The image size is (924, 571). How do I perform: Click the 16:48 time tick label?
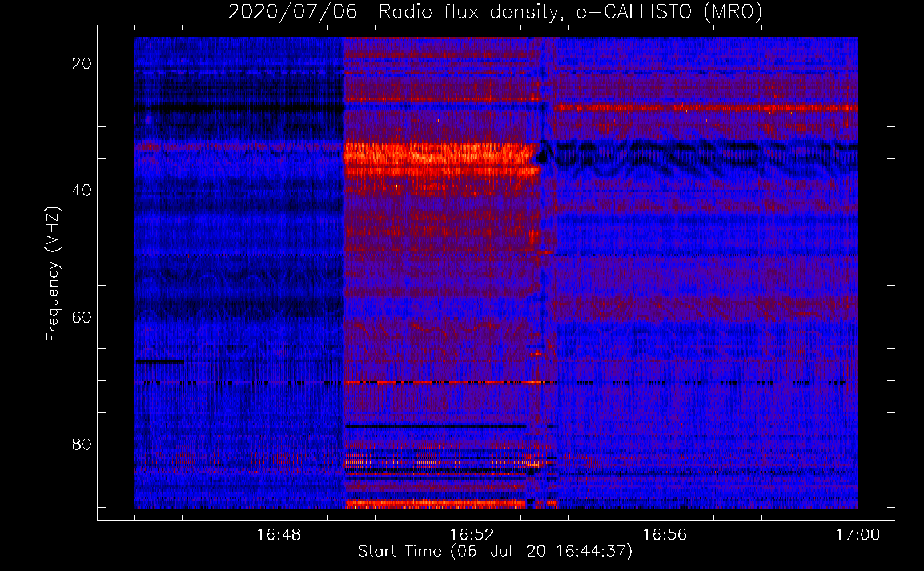click(279, 535)
